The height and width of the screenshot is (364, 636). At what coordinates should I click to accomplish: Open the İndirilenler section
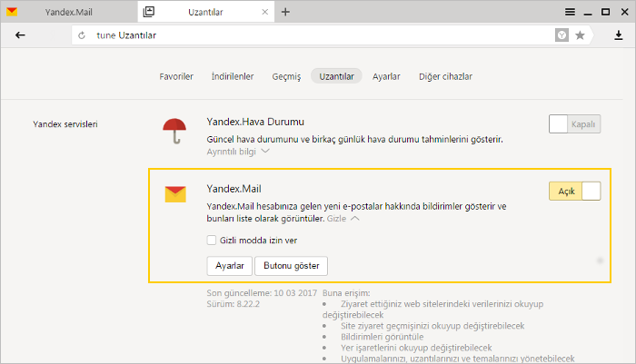pyautogui.click(x=233, y=76)
